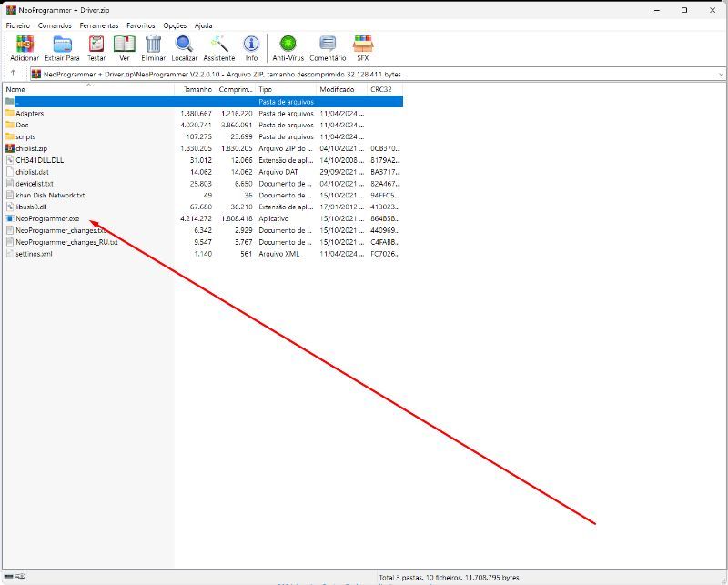Image resolution: width=728 pixels, height=585 pixels.
Task: Sort by the CRC32 column header
Action: click(384, 89)
